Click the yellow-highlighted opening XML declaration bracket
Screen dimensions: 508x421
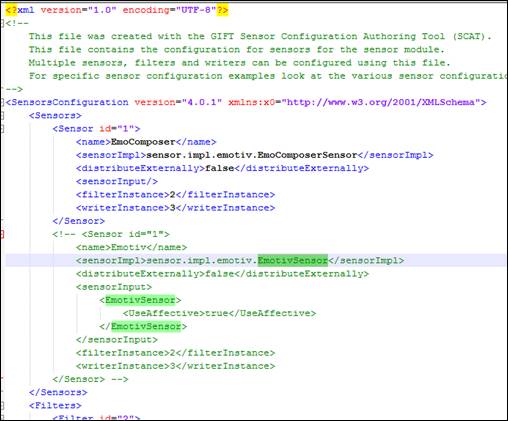point(11,10)
